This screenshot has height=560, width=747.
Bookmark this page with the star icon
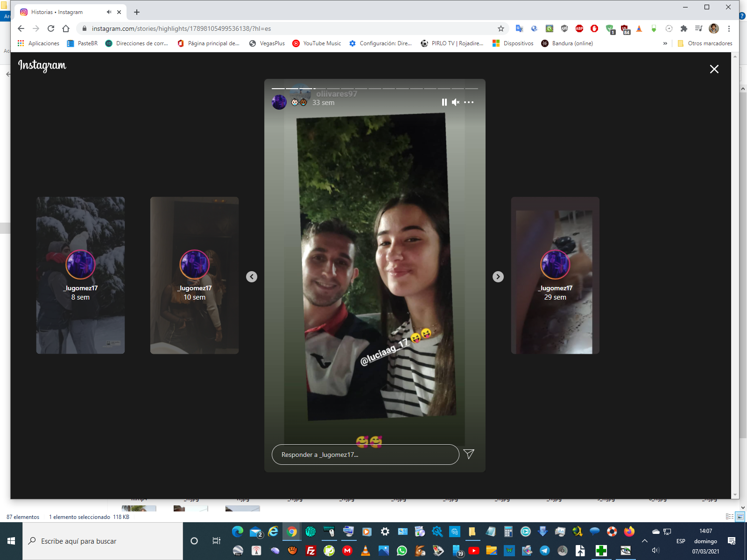click(x=501, y=28)
